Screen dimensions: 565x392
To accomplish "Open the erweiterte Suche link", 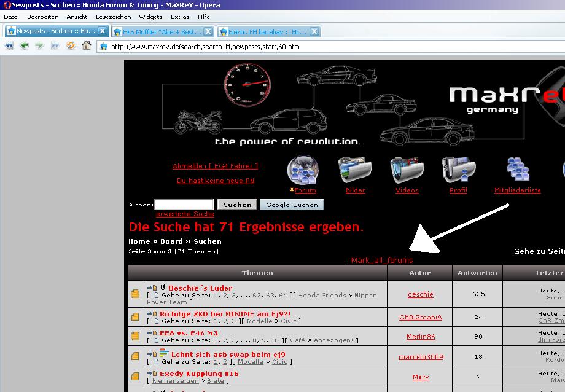I will [185, 214].
